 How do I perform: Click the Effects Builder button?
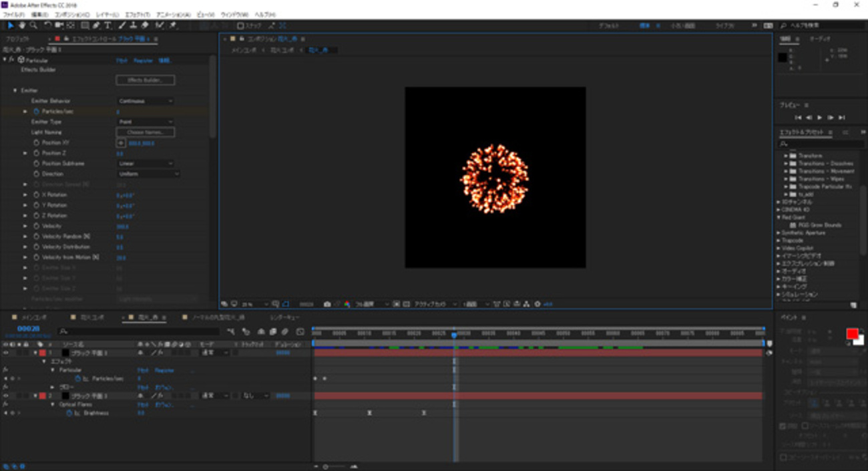(146, 80)
